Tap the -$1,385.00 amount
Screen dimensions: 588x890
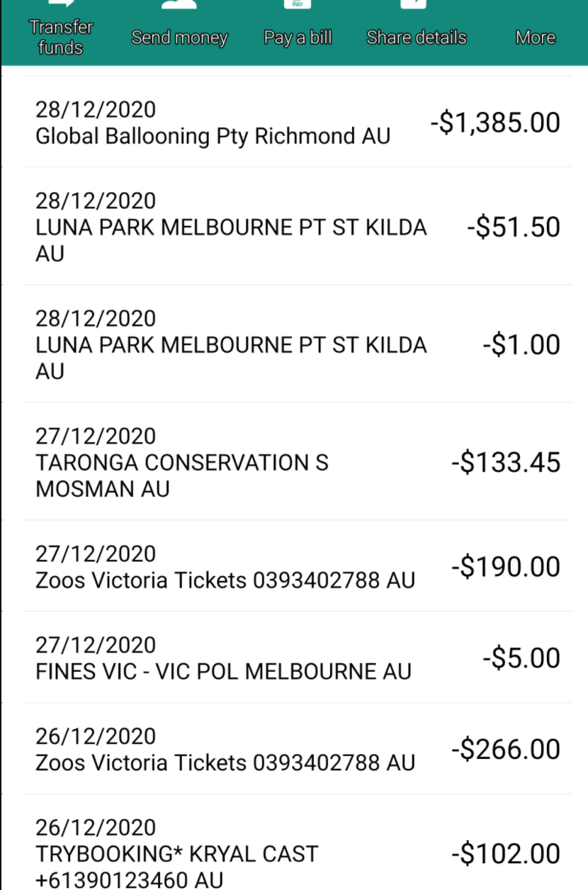(494, 123)
